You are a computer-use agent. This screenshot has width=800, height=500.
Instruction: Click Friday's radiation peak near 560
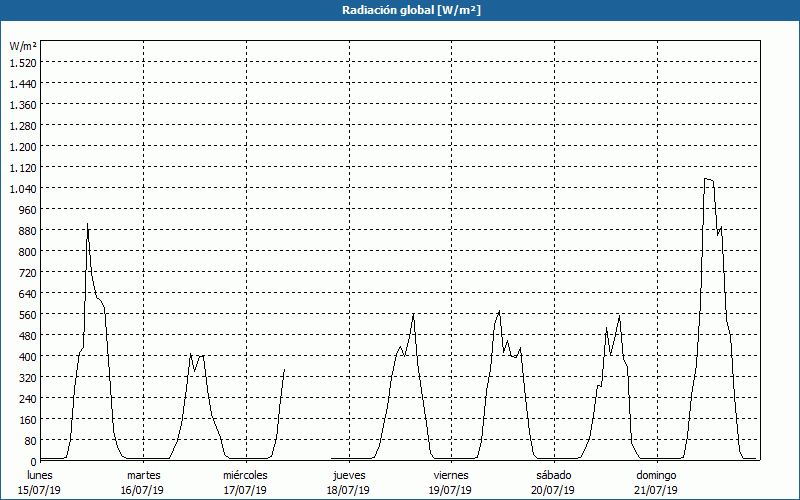point(499,311)
